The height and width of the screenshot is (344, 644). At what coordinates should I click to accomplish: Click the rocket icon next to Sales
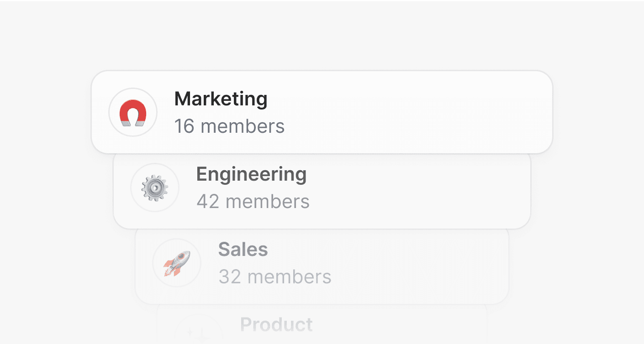[177, 263]
